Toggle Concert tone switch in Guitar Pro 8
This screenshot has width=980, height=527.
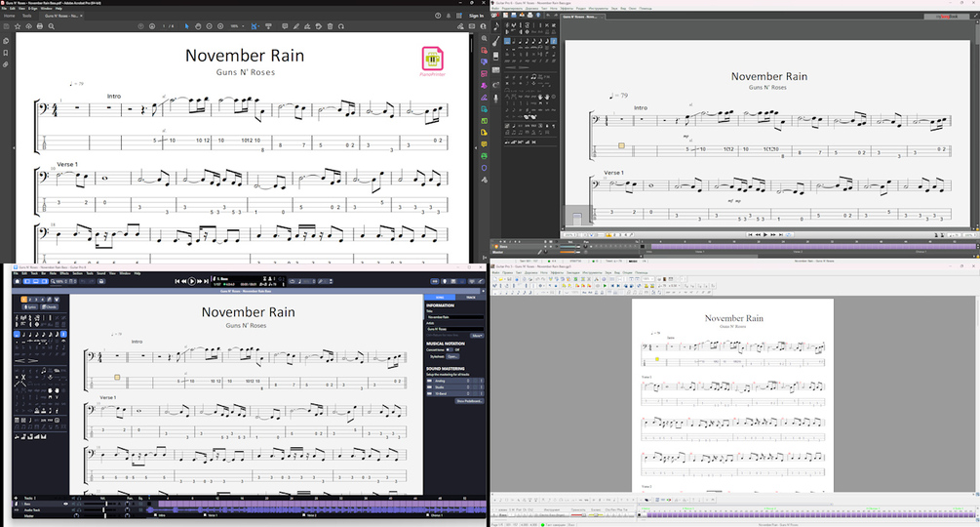coord(450,349)
